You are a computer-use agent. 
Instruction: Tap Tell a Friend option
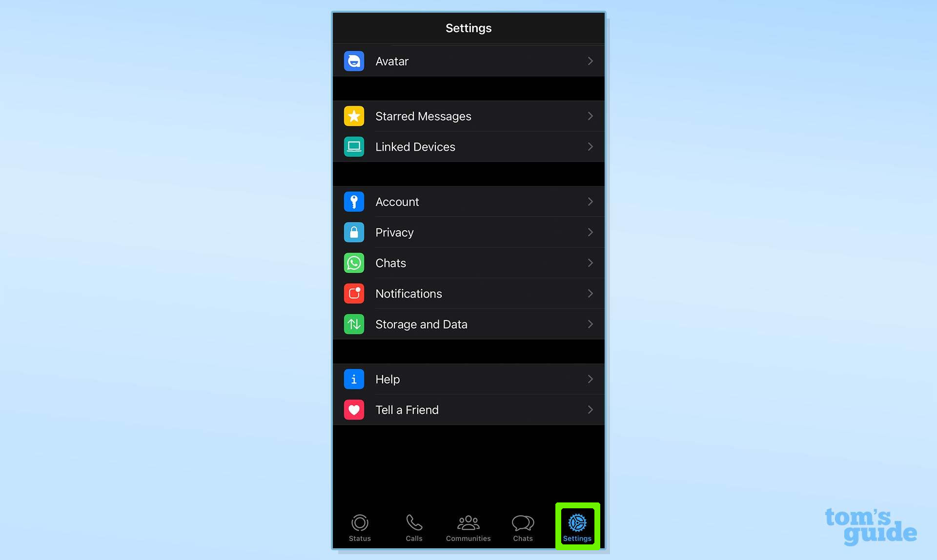coord(468,409)
